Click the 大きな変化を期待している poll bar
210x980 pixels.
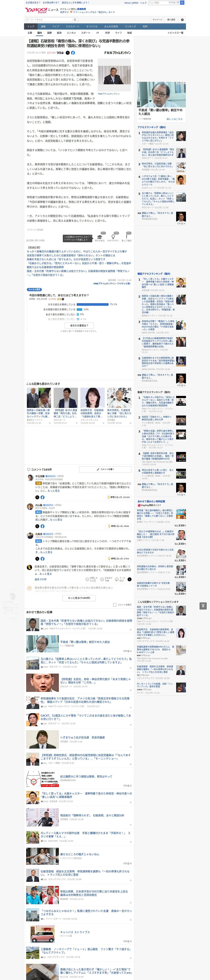tap(93, 304)
